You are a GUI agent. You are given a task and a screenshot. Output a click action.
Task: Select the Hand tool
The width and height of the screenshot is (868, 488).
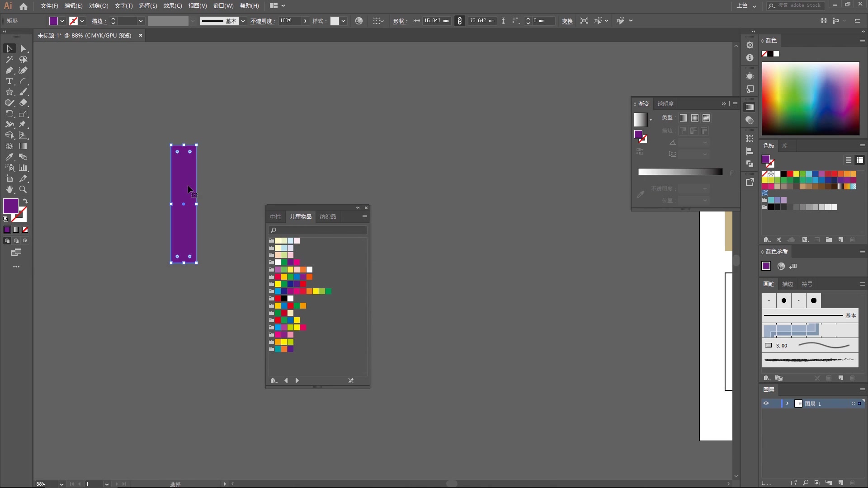click(x=9, y=190)
